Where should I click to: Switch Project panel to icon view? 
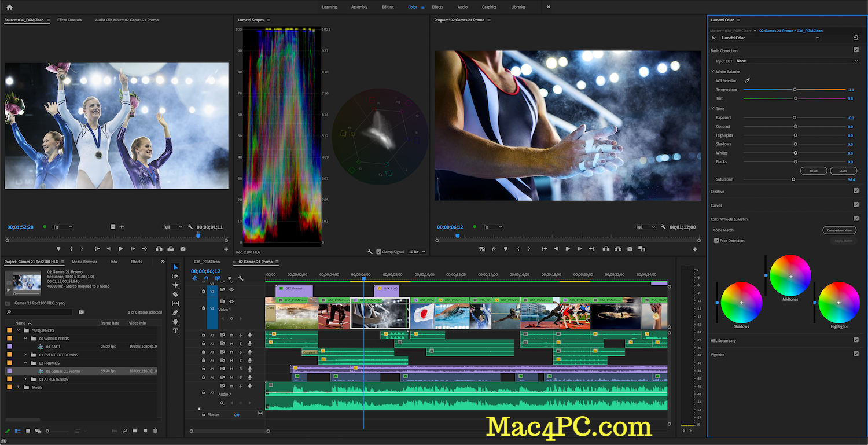coord(27,431)
